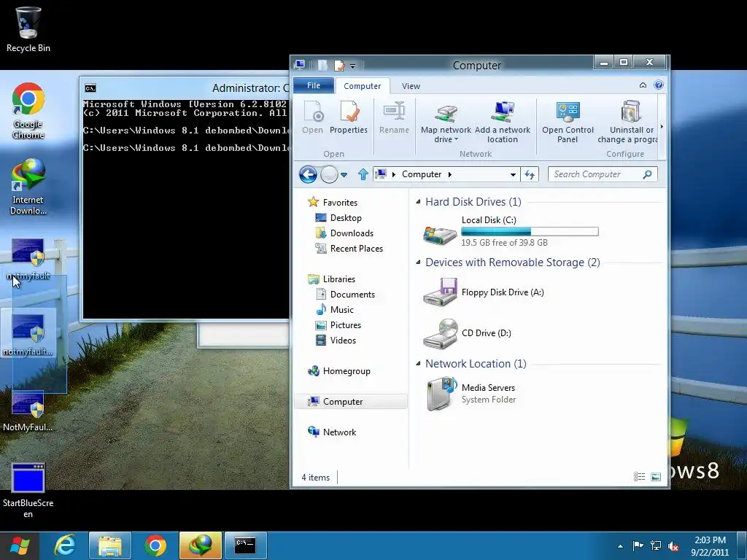Collapse the Network Location group

(418, 364)
